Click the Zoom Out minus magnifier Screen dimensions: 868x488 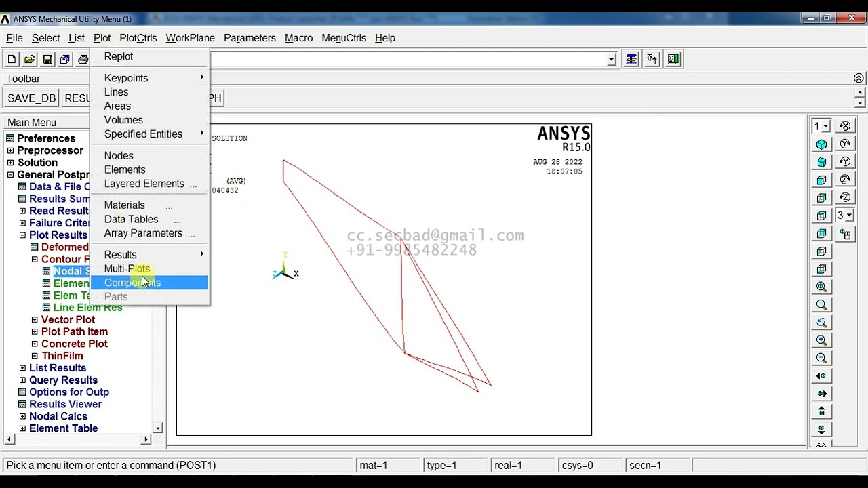[x=821, y=358]
